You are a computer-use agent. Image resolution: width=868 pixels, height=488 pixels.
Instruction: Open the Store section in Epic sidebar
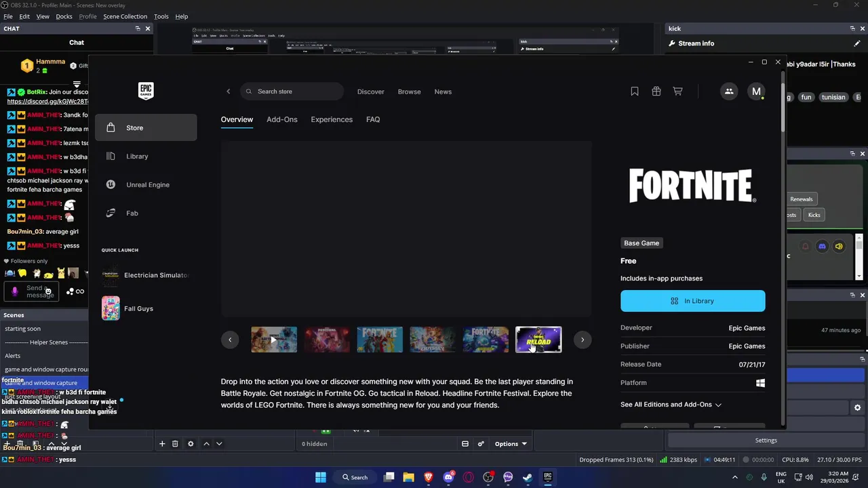[146, 127]
